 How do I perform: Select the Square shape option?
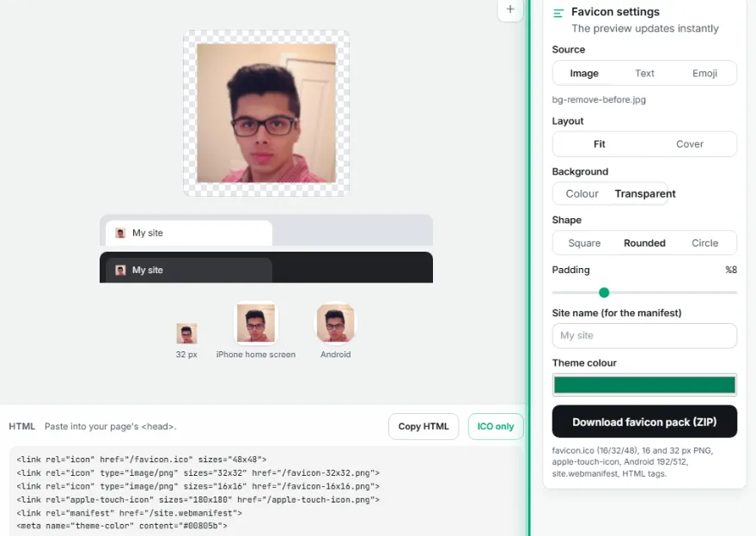(584, 243)
